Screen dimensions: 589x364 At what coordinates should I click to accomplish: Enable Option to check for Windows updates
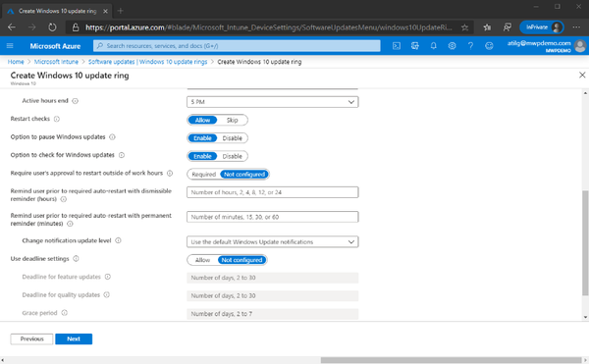202,156
